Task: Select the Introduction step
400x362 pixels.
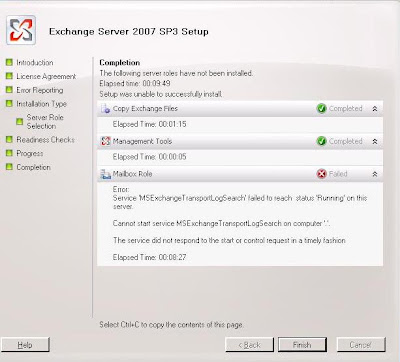Action: click(35, 62)
